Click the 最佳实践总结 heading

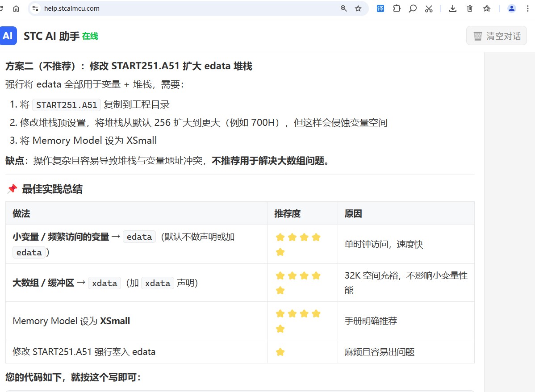tap(52, 189)
